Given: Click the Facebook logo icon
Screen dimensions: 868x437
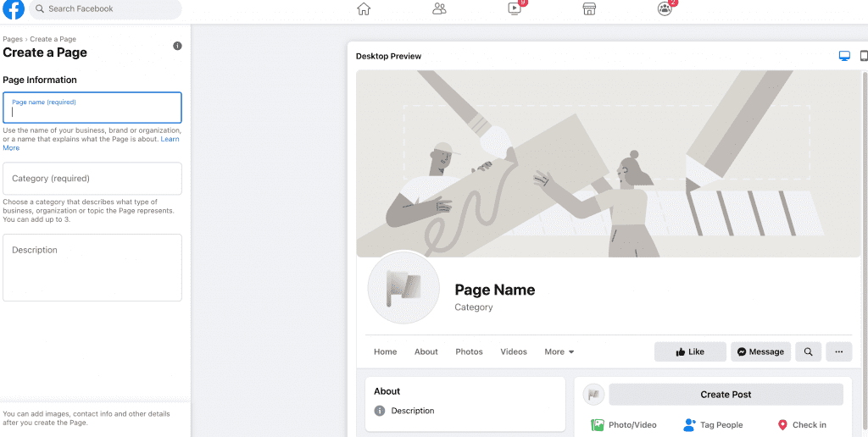Looking at the screenshot, I should tap(14, 9).
